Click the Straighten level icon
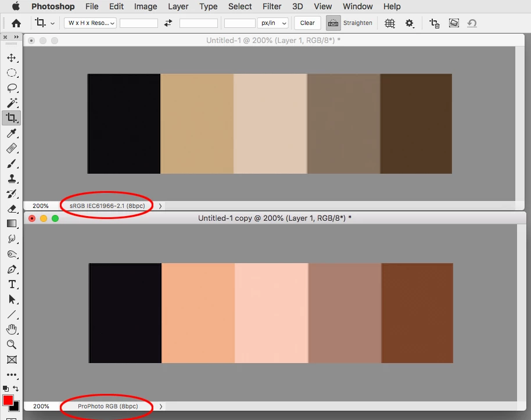The image size is (531, 420). tap(333, 23)
